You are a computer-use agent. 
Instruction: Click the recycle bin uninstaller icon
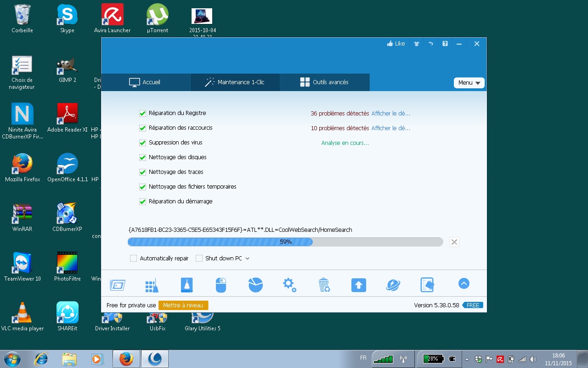click(324, 285)
